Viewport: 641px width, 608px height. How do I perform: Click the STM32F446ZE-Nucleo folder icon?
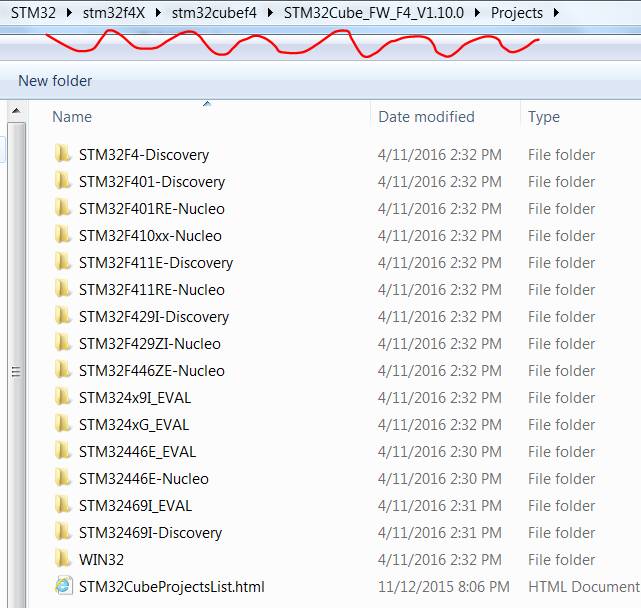click(63, 370)
